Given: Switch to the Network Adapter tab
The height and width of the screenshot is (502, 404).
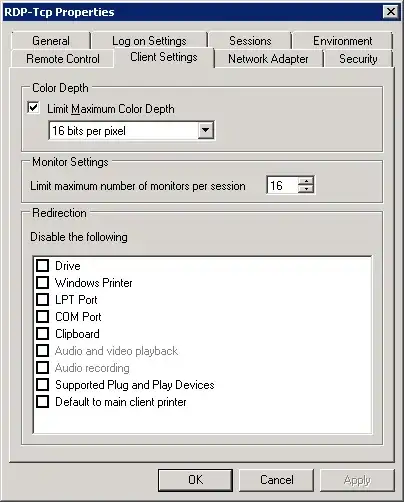Looking at the screenshot, I should (268, 59).
